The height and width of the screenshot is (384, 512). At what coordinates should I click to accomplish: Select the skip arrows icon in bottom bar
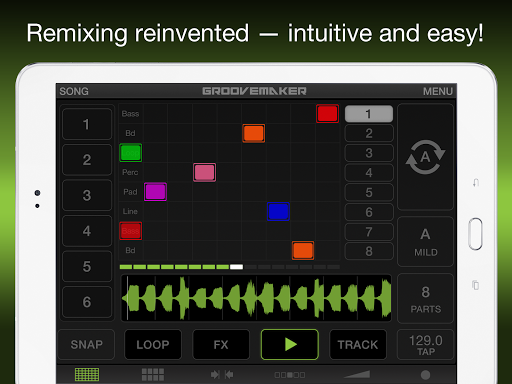(x=222, y=375)
